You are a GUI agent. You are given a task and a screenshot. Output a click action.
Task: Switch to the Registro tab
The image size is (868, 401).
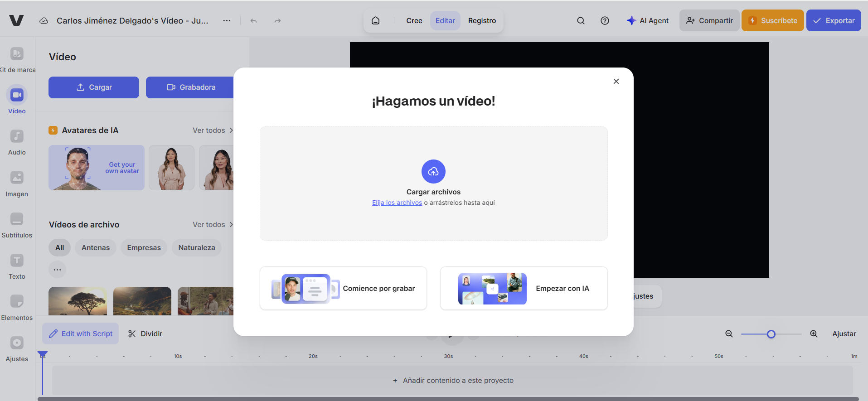pos(482,21)
